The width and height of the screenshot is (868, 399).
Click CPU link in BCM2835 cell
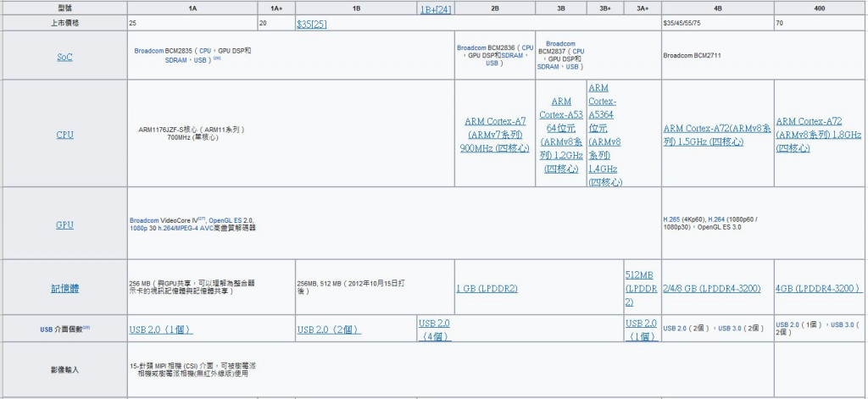tap(205, 50)
